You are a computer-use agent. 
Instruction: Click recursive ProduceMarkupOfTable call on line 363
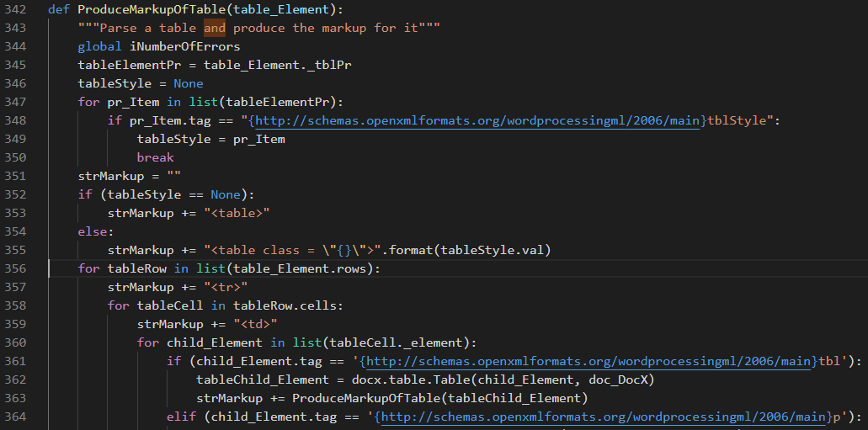[366, 399]
